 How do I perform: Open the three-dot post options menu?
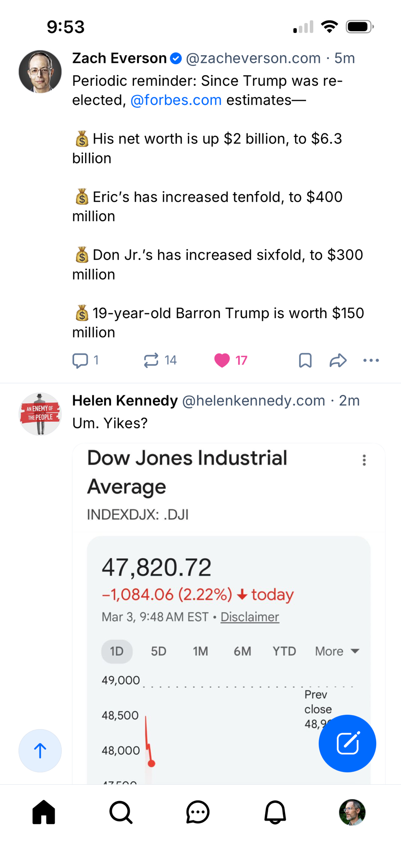pos(371,360)
